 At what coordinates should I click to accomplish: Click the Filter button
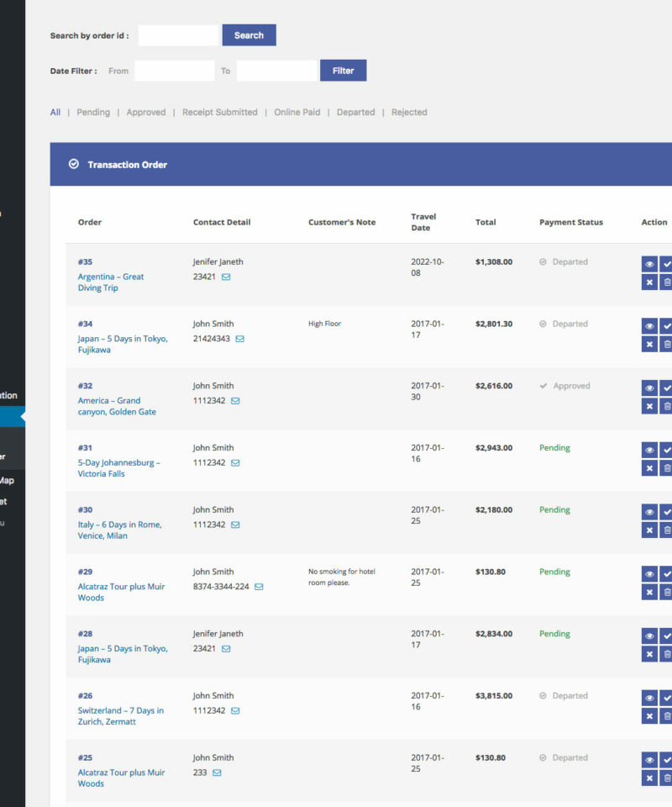pyautogui.click(x=343, y=71)
